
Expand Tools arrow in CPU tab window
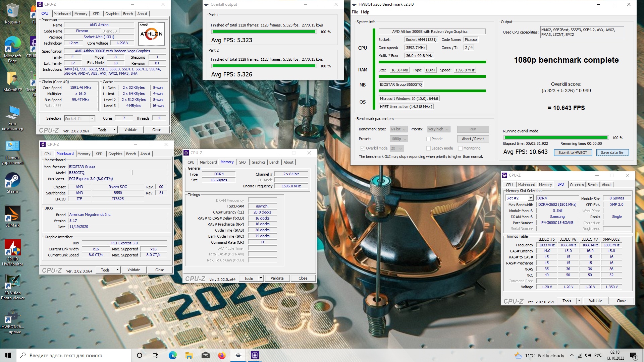[114, 130]
